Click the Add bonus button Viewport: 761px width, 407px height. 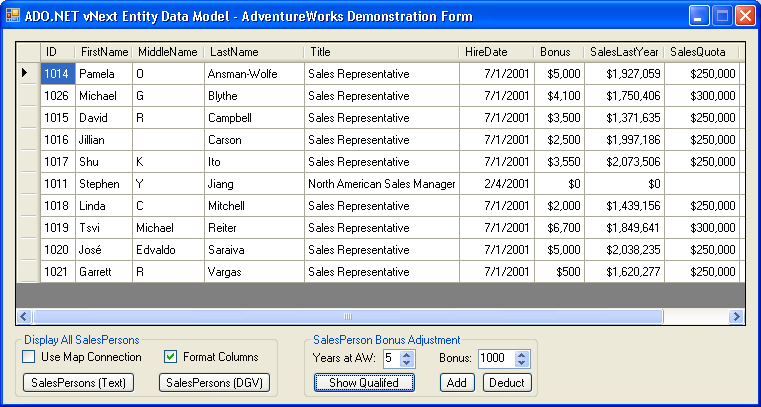tap(457, 383)
